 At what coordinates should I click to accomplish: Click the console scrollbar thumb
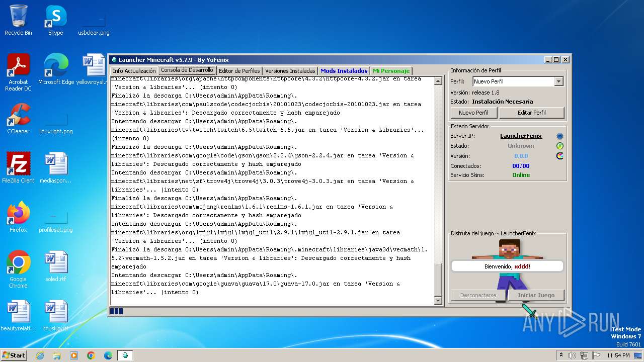point(438,279)
